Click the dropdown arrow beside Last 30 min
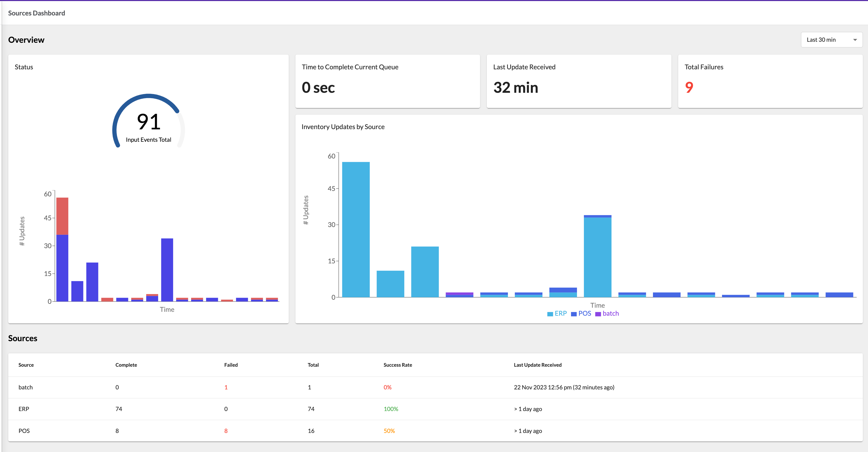 tap(855, 40)
